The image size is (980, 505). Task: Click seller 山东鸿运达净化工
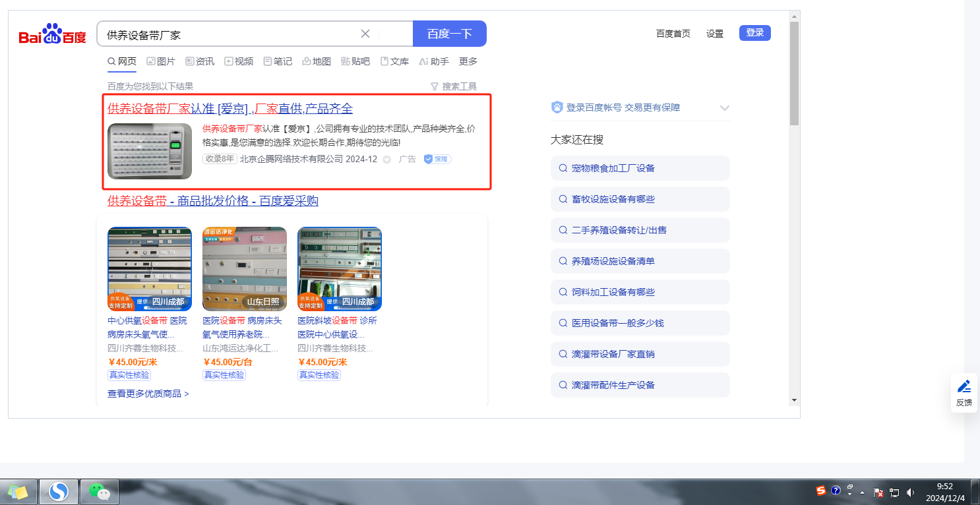point(241,348)
